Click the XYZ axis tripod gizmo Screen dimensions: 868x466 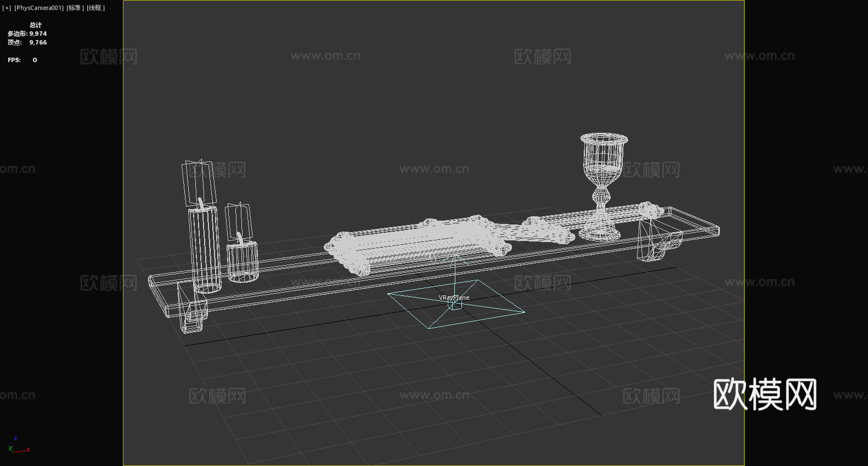(18, 445)
